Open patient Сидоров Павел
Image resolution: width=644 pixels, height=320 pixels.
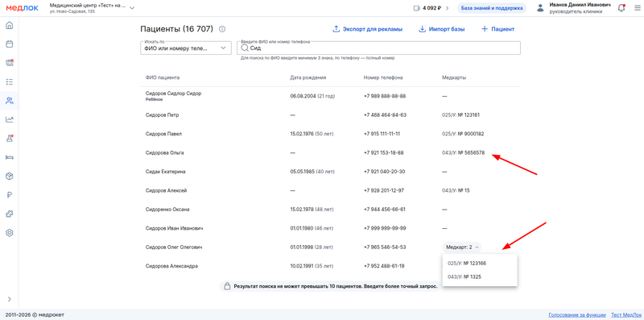163,134
